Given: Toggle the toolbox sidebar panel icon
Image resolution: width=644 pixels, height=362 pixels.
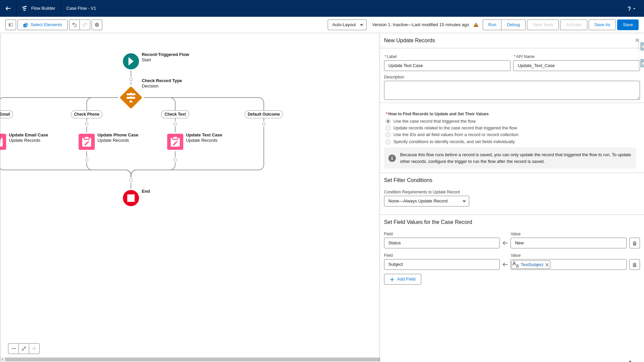Looking at the screenshot, I should (11, 25).
